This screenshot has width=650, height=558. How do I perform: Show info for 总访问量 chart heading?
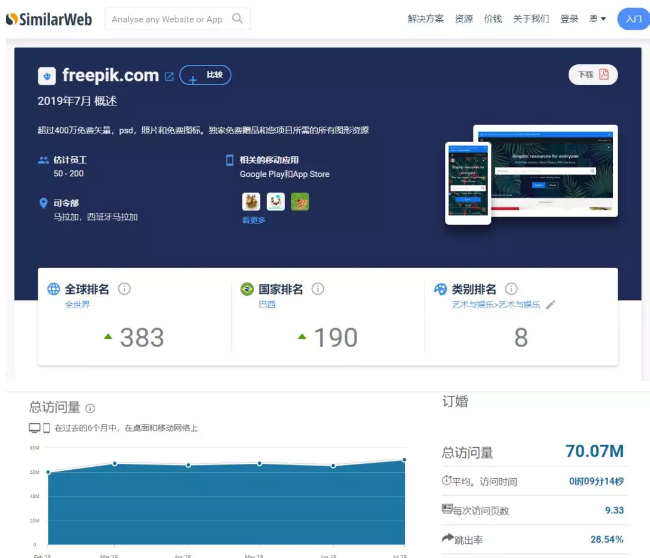tap(90, 408)
